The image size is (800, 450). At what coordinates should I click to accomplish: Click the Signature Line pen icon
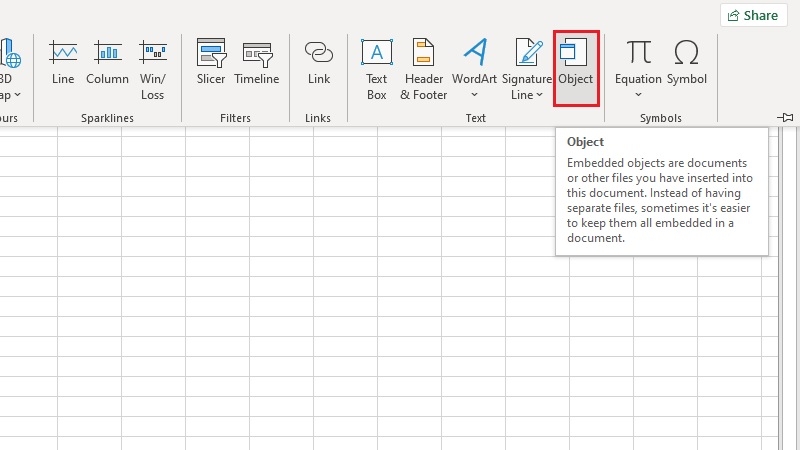coord(529,52)
